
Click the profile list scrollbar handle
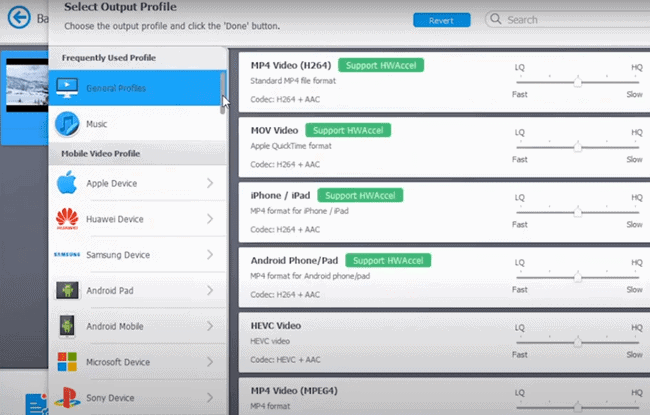pos(223,93)
